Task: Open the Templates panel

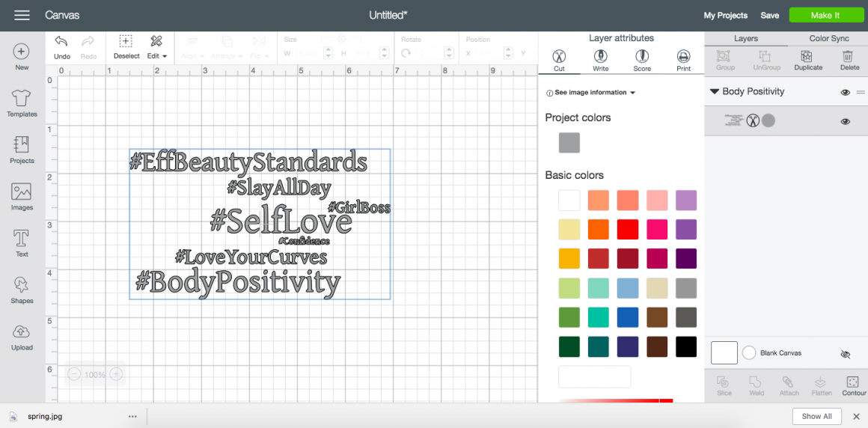Action: [x=22, y=104]
